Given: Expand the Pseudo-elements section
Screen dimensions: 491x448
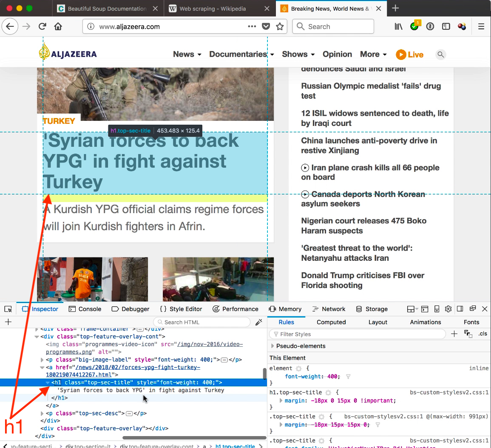Looking at the screenshot, I should (x=272, y=346).
